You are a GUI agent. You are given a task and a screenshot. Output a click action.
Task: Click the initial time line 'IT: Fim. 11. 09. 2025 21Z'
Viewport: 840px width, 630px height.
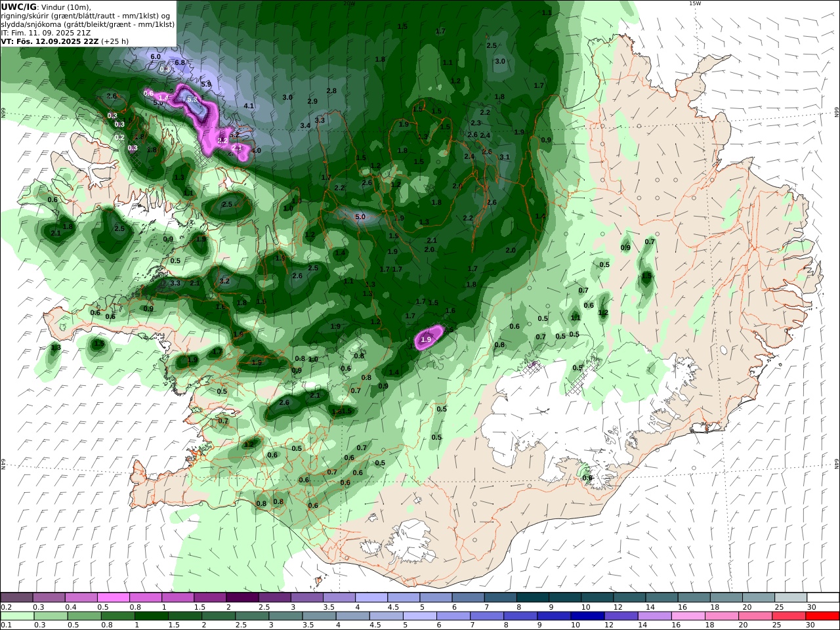pyautogui.click(x=46, y=32)
